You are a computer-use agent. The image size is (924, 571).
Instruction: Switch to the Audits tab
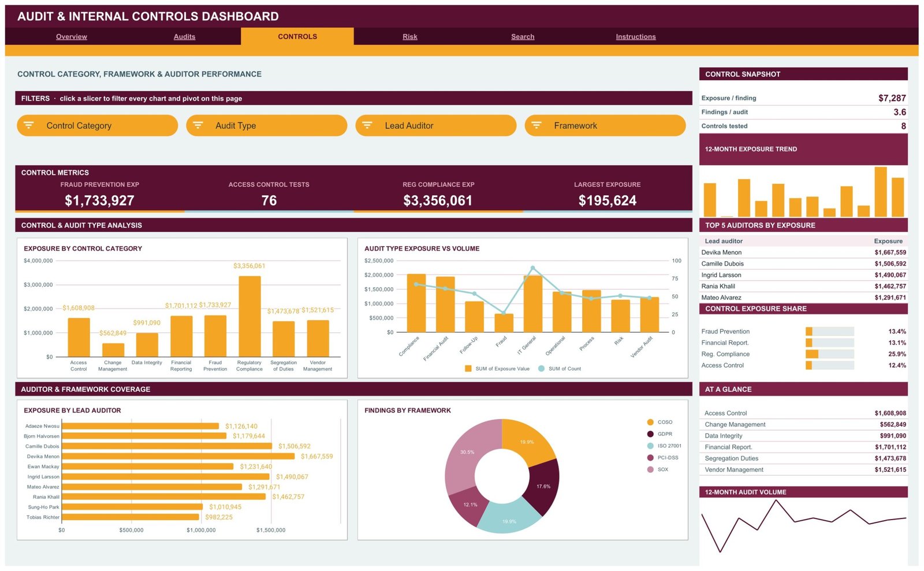(184, 36)
